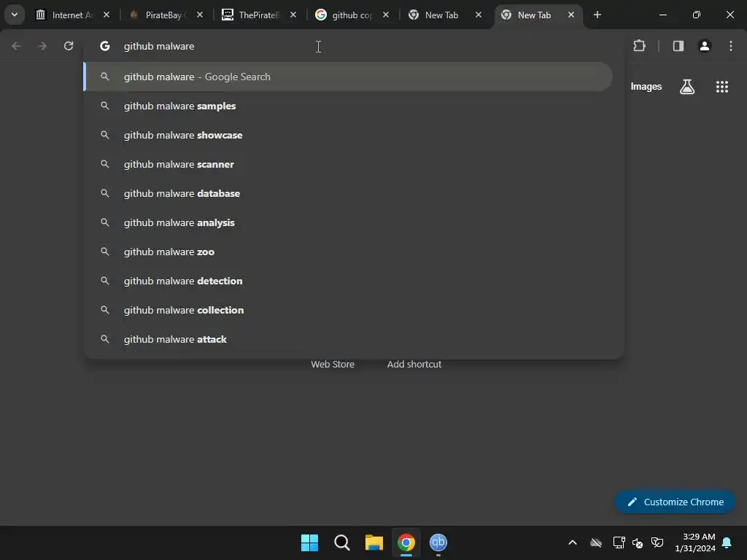Show hidden system tray icons
The width and height of the screenshot is (747, 560).
(x=573, y=542)
